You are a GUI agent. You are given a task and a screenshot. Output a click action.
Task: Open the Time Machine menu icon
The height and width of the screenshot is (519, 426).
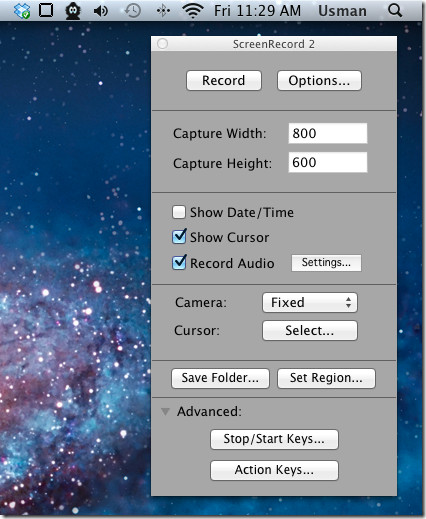pos(132,11)
